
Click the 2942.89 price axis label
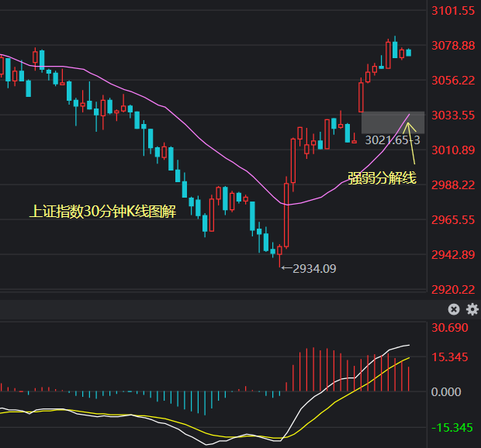pyautogui.click(x=453, y=255)
